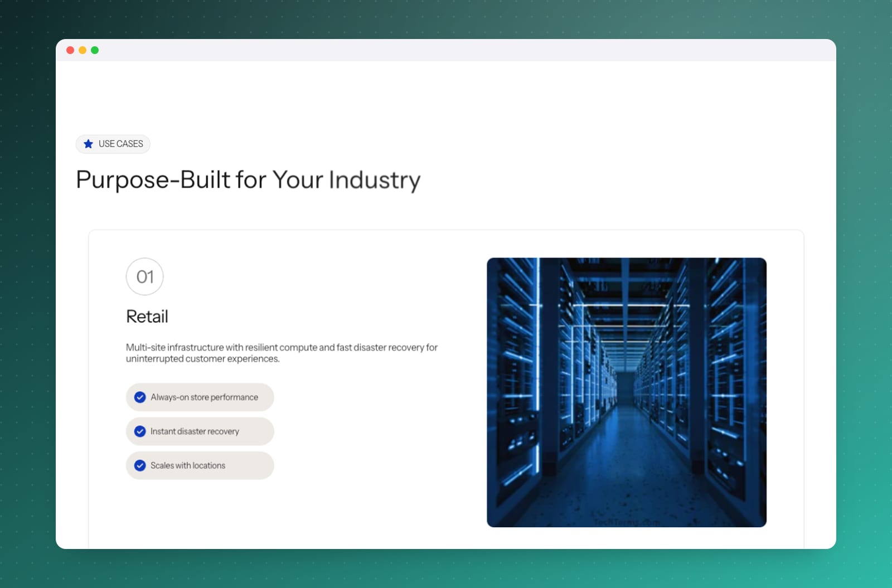Image resolution: width=892 pixels, height=588 pixels.
Task: Click the check icon for Always-on store performance
Action: click(x=140, y=397)
